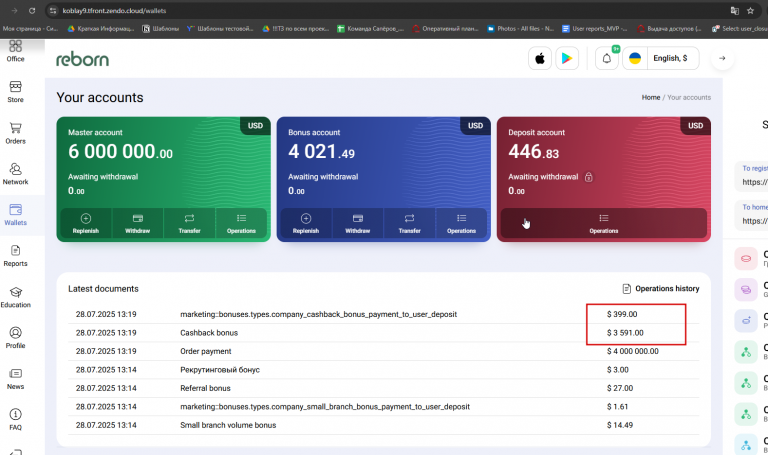Transfer from the Master account

click(x=190, y=223)
